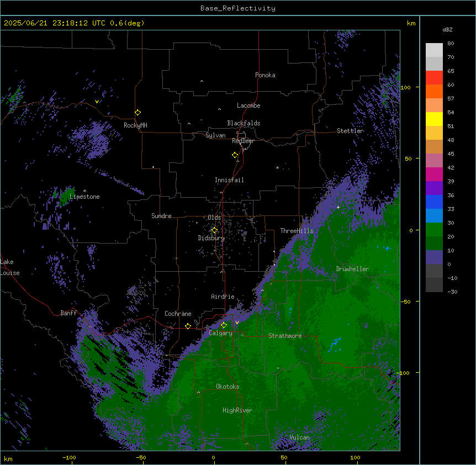This screenshot has width=476, height=465.
Task: Click the Base_Reflectivity title text
Action: pyautogui.click(x=238, y=8)
